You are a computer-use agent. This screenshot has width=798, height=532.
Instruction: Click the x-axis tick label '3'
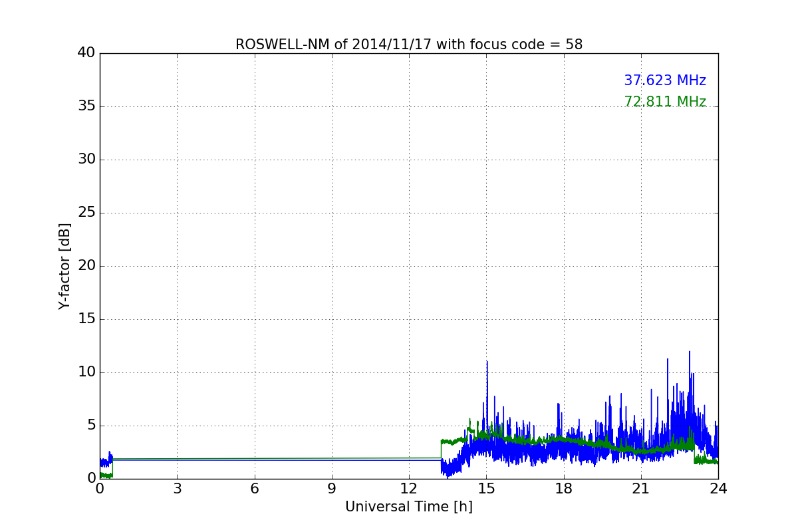tap(177, 489)
